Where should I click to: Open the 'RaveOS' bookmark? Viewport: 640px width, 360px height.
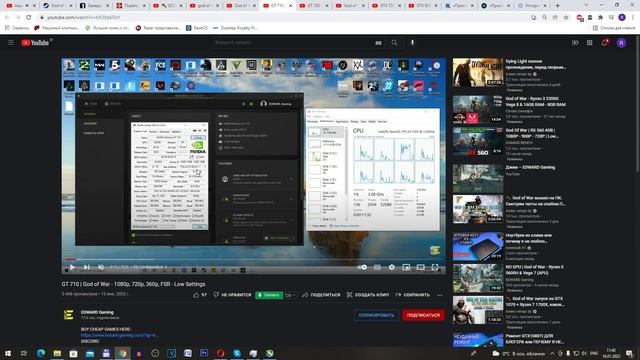click(x=197, y=28)
